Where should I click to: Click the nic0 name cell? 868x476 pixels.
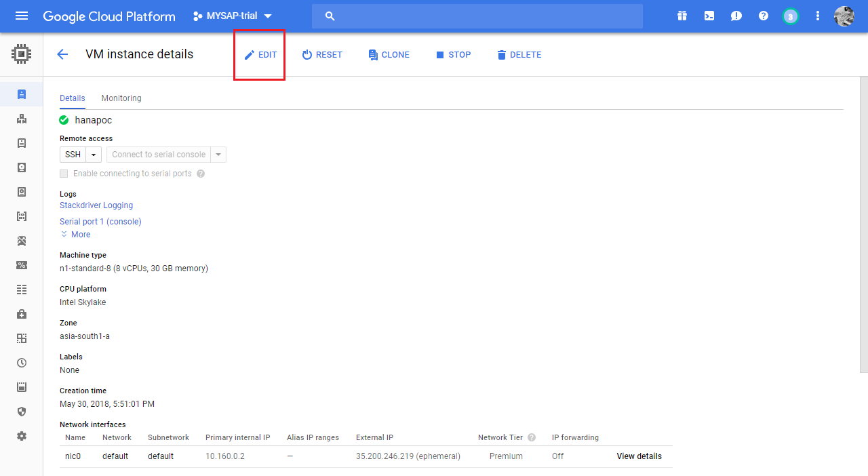coord(73,456)
